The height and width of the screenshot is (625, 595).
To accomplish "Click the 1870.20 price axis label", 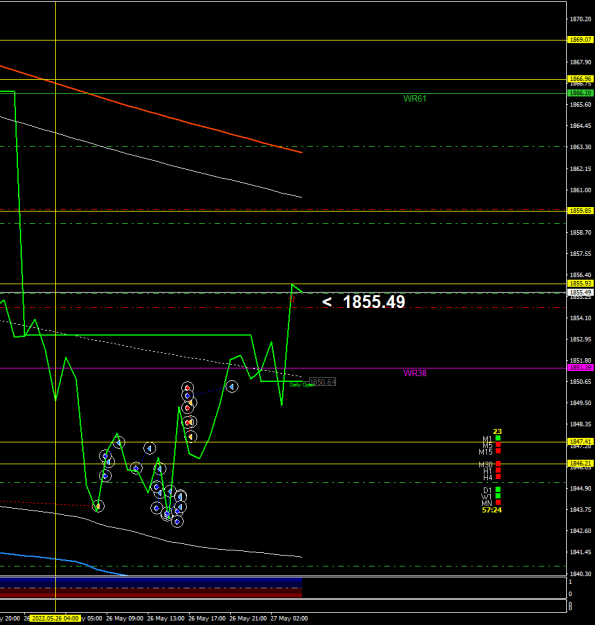I will (x=580, y=19).
